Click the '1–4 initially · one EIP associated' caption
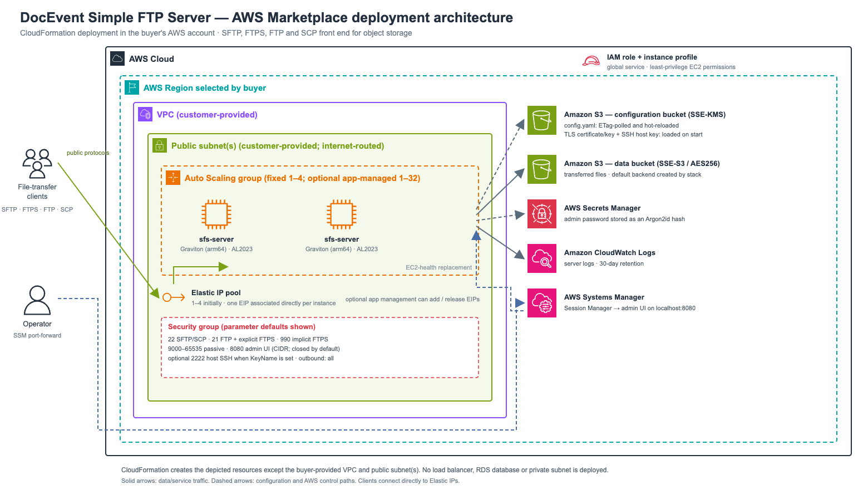The image size is (868, 489). [264, 303]
